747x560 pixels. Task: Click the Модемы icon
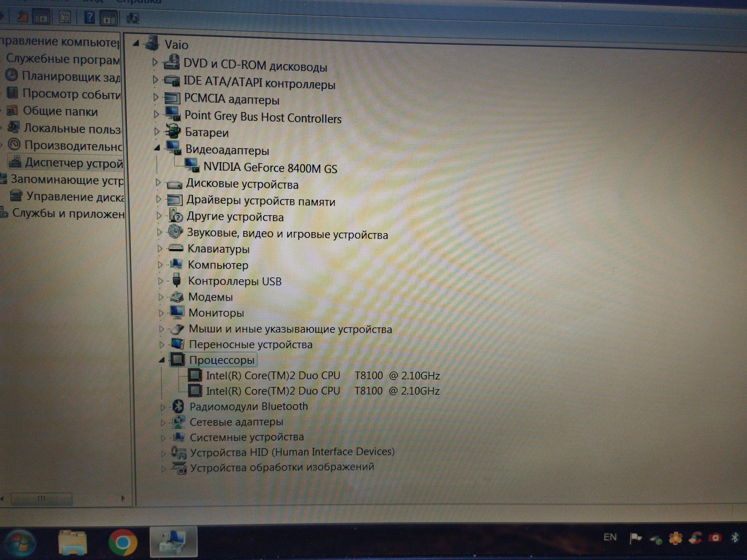177,297
